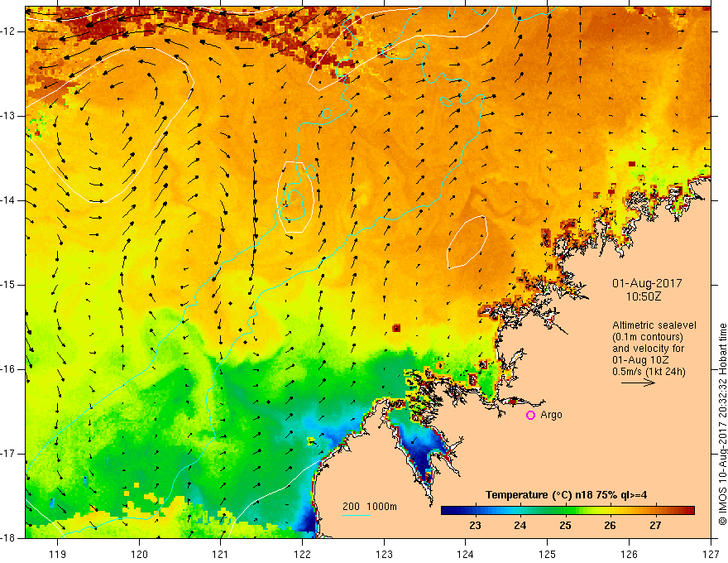Viewport: 728px width, 563px height.
Task: Click the isolated dark red square near 123E 15.5S
Action: click(x=396, y=328)
